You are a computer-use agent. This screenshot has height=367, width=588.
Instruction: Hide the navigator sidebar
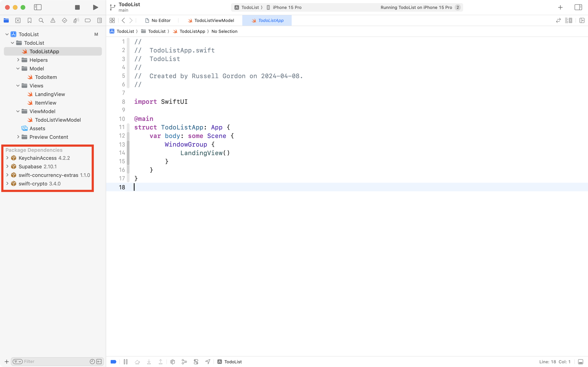pyautogui.click(x=38, y=7)
